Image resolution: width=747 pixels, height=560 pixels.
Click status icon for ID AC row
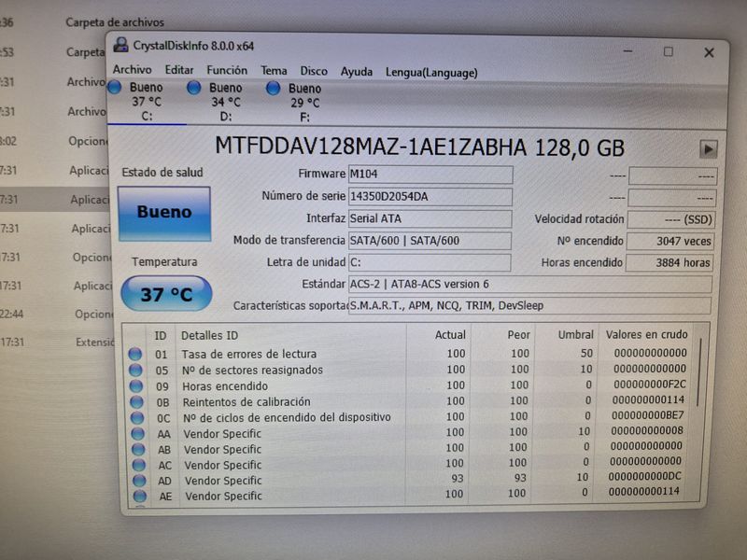(x=139, y=465)
